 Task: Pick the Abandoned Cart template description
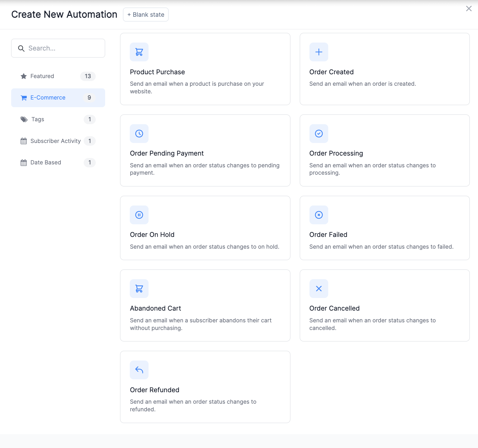coord(201,324)
